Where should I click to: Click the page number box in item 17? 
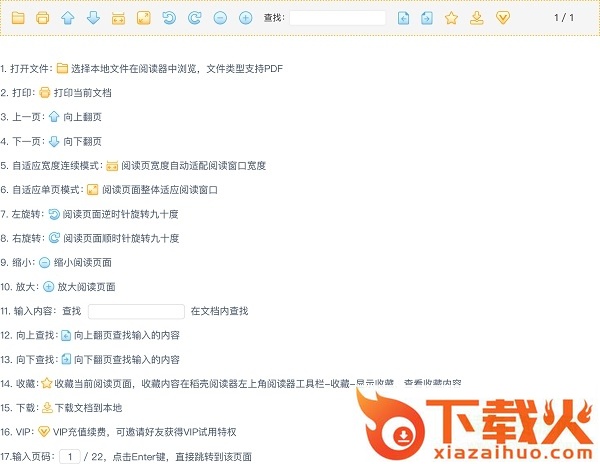click(x=70, y=456)
